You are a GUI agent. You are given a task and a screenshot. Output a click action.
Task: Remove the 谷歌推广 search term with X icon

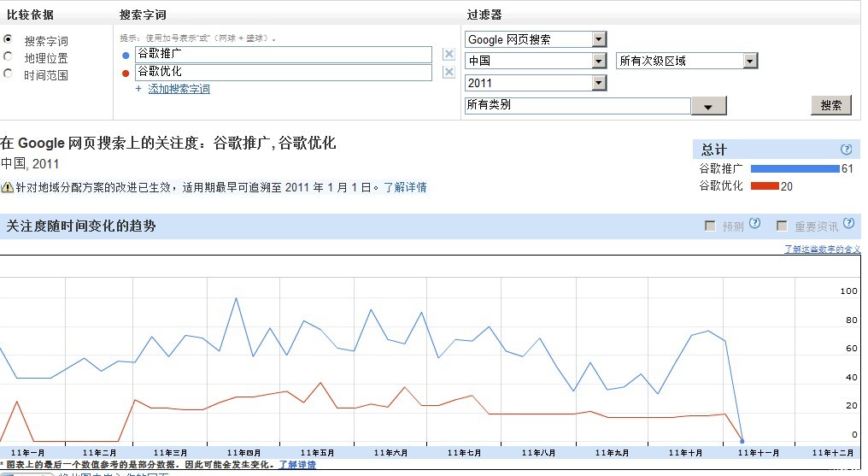(449, 54)
